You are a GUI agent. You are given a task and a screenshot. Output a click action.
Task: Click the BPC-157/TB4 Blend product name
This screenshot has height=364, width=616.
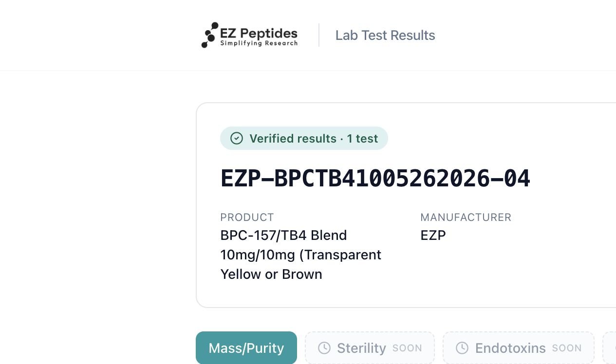point(283,235)
